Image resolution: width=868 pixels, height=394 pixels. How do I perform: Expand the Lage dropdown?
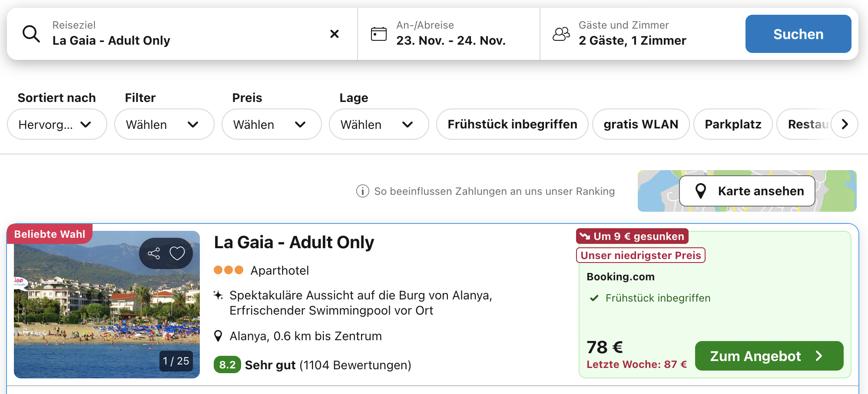click(379, 125)
